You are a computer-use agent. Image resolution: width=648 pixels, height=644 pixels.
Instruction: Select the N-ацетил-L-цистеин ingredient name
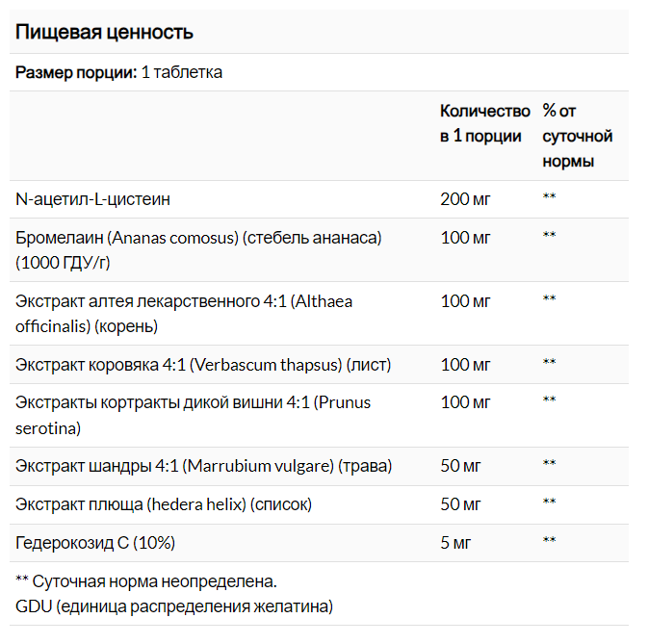tap(93, 198)
